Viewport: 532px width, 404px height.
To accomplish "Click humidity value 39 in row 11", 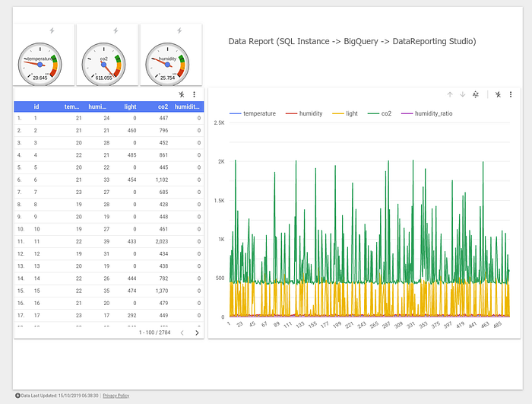I will tap(106, 242).
